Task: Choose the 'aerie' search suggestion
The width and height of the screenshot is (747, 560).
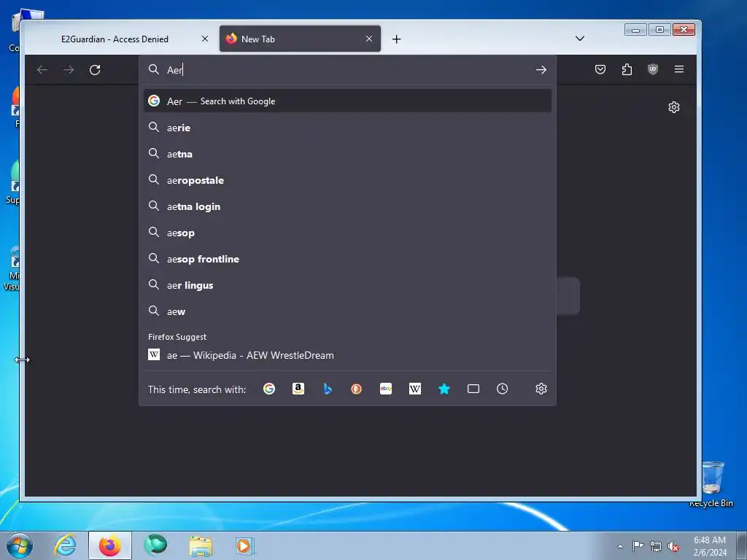Action: 347,128
